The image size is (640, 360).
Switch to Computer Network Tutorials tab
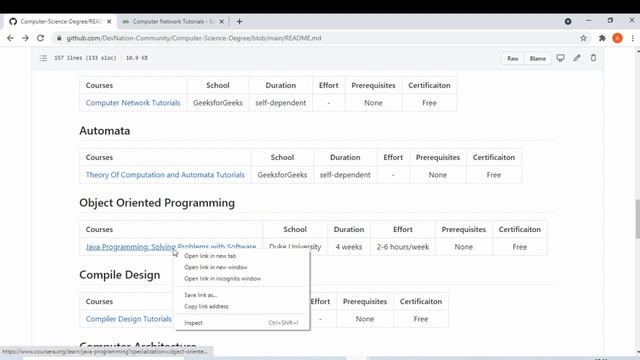pos(173,22)
